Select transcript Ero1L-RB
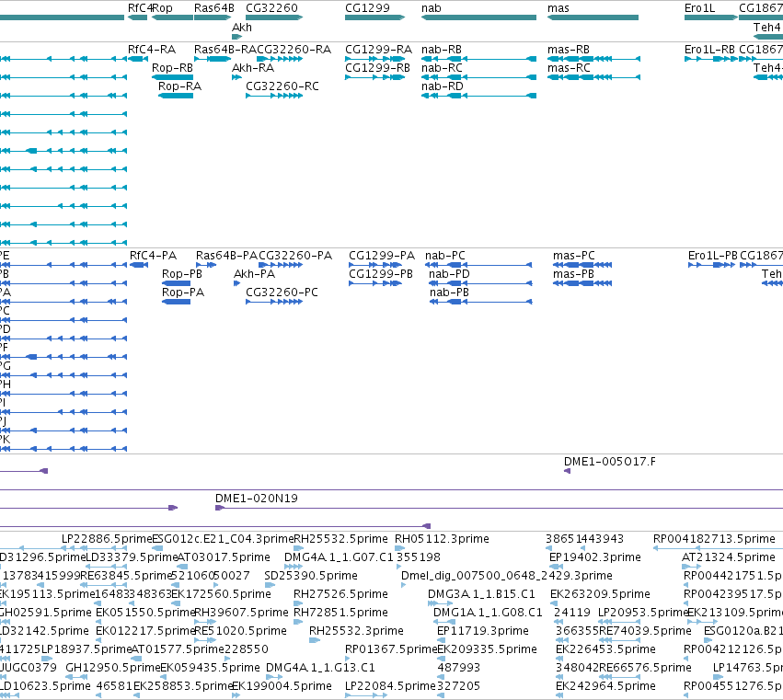Image resolution: width=783 pixels, height=700 pixels. click(709, 50)
